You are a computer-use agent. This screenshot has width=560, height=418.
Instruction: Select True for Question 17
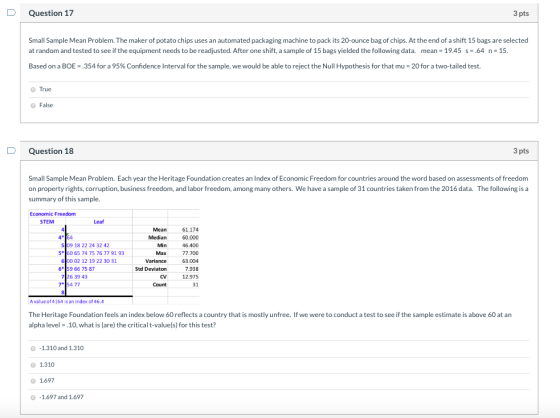33,89
